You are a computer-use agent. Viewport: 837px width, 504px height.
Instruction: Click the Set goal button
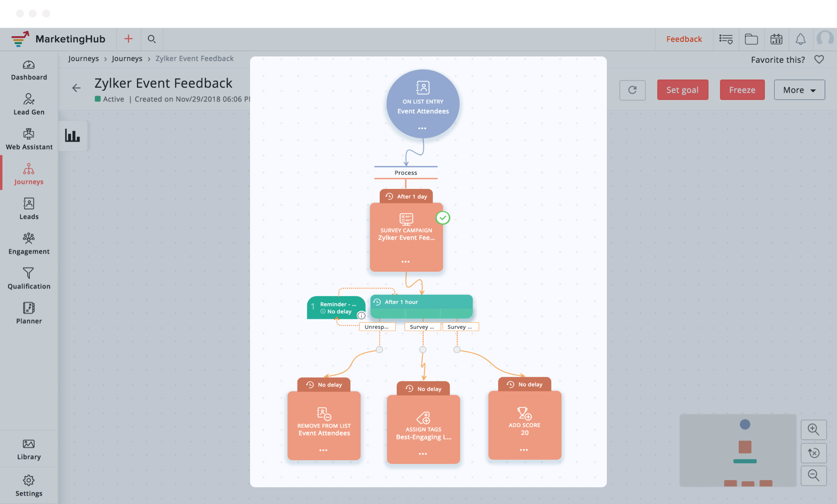[x=683, y=90]
